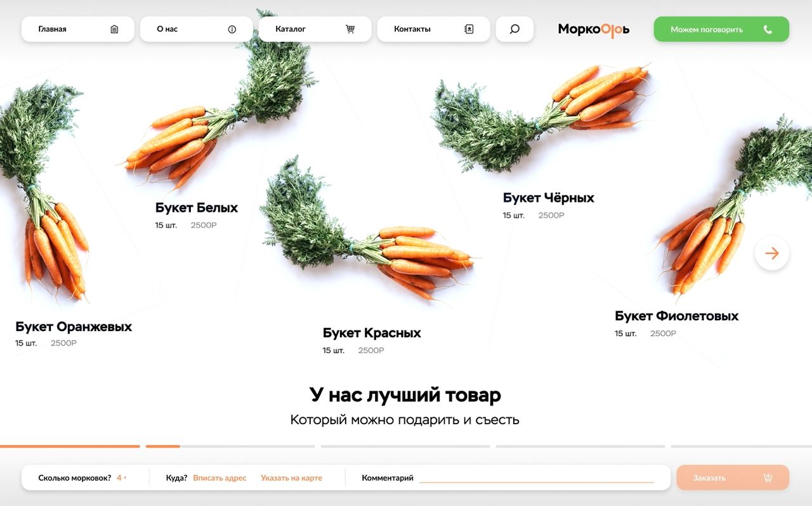
Task: Jump to first slide progress bar
Action: pyautogui.click(x=70, y=446)
